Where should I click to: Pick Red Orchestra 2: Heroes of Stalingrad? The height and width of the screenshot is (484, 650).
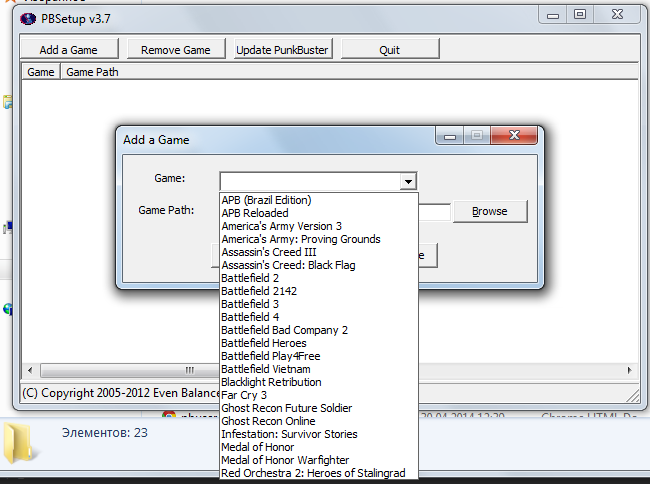[x=319, y=473]
